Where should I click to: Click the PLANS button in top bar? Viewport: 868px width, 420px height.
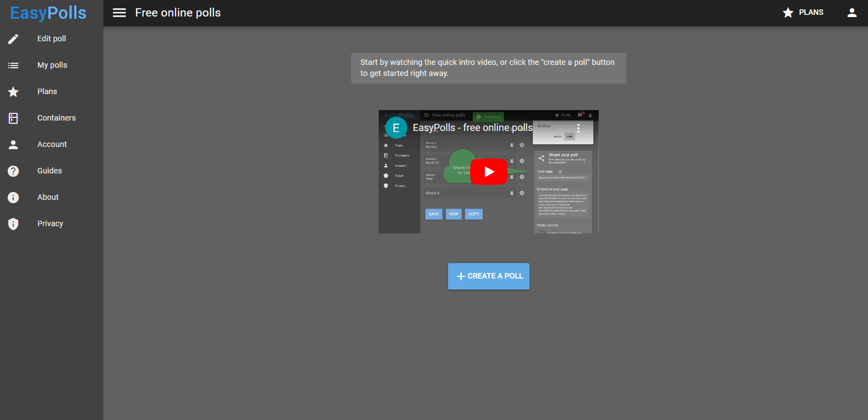click(803, 13)
